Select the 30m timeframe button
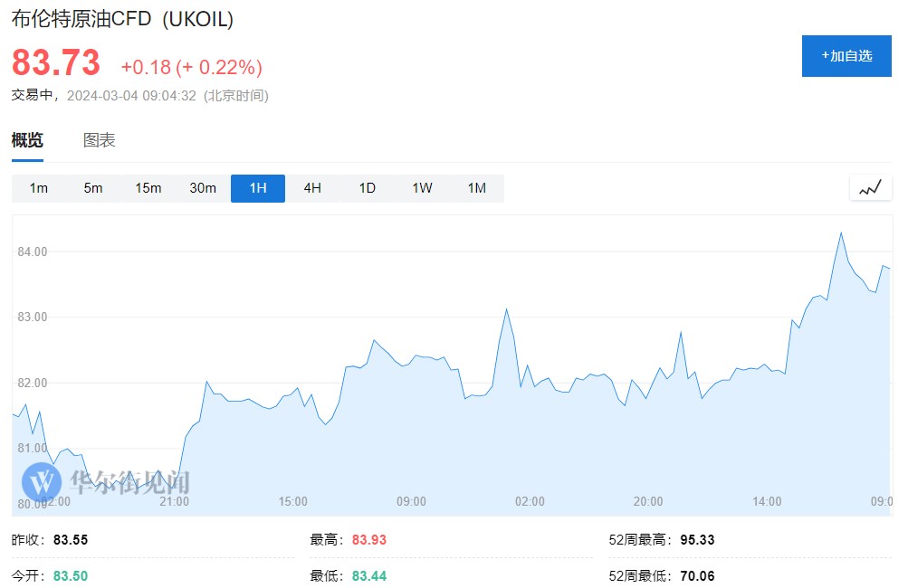This screenshot has height=588, width=908. [x=203, y=188]
